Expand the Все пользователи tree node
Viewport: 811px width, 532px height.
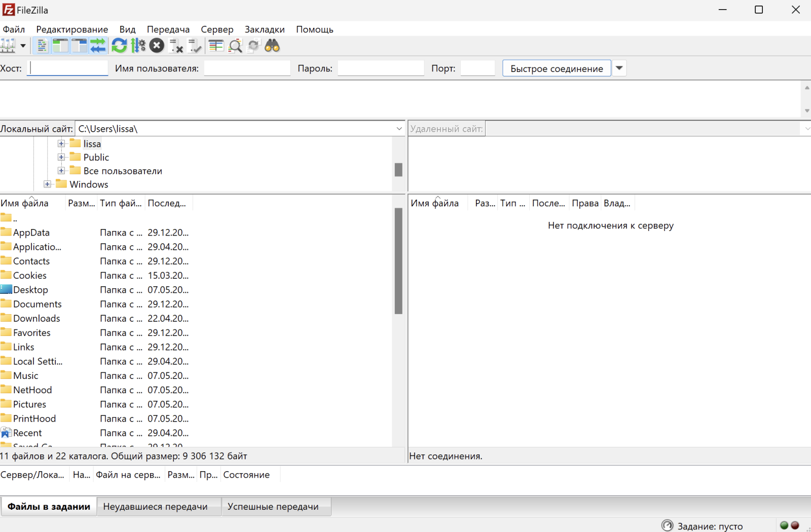(x=61, y=171)
